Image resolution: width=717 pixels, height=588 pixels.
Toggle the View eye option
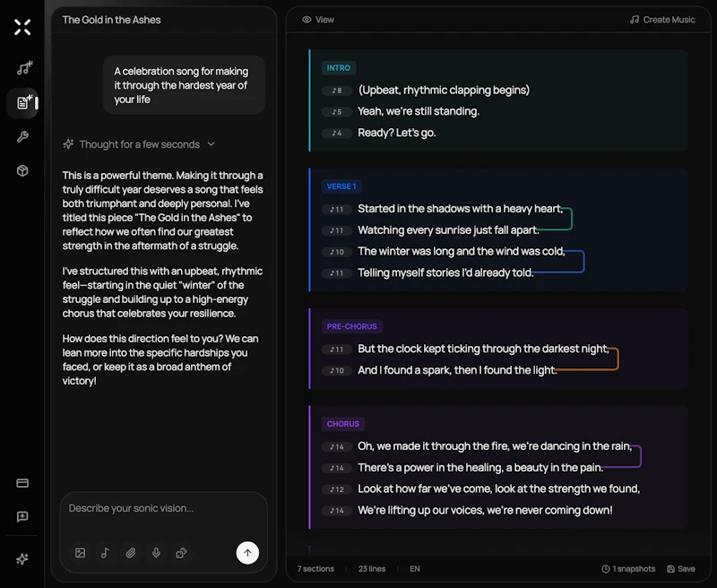pyautogui.click(x=318, y=20)
